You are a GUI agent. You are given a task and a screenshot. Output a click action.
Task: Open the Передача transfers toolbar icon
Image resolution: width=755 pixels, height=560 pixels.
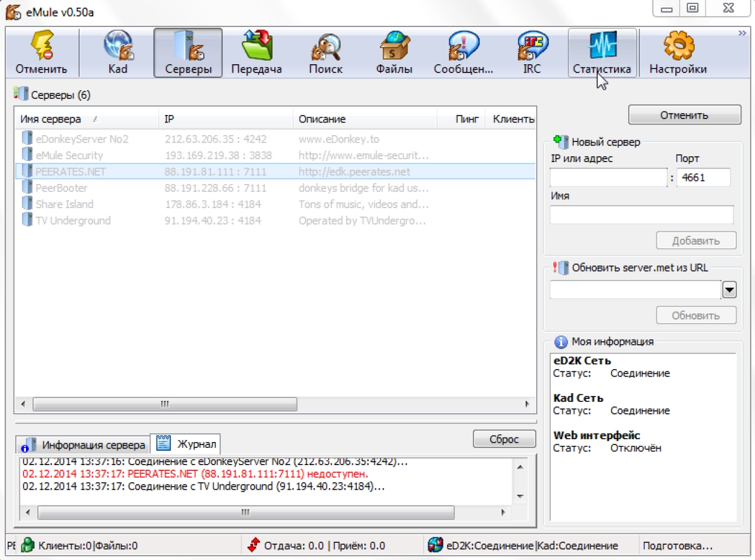click(257, 46)
